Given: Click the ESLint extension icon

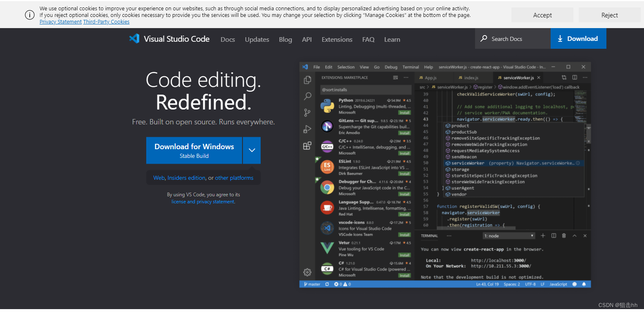Looking at the screenshot, I should pos(327,167).
